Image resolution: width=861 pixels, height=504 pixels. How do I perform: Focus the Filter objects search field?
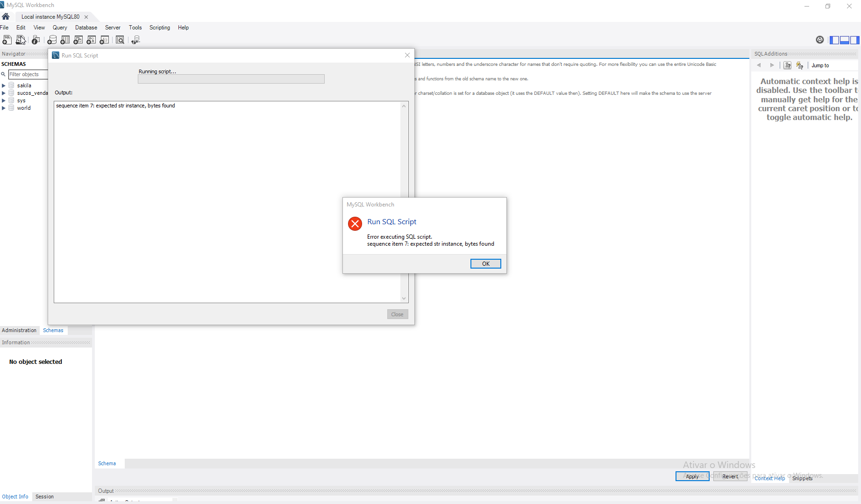28,74
